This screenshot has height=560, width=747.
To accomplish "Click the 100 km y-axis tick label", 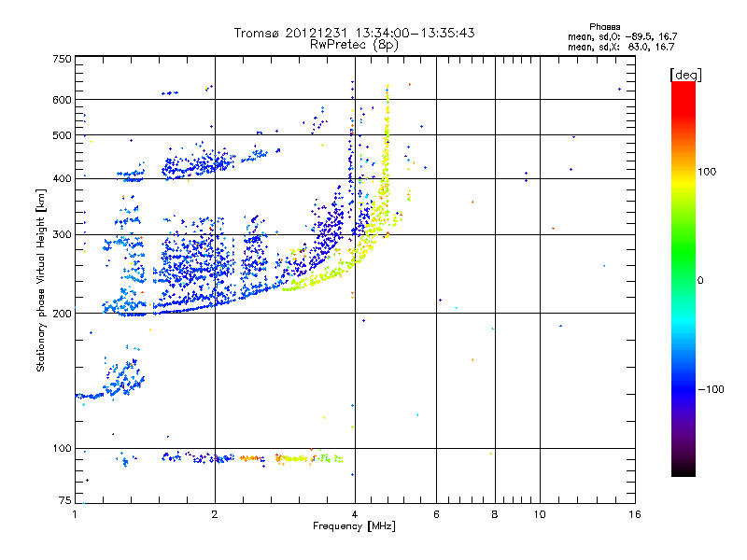I will tap(62, 448).
